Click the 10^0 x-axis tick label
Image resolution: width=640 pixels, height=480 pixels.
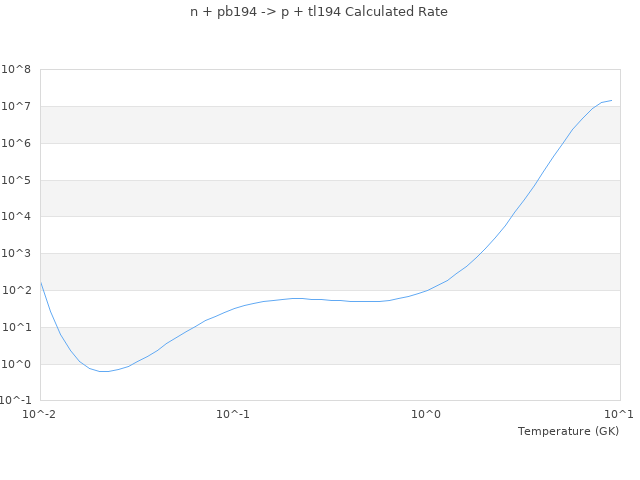(426, 414)
